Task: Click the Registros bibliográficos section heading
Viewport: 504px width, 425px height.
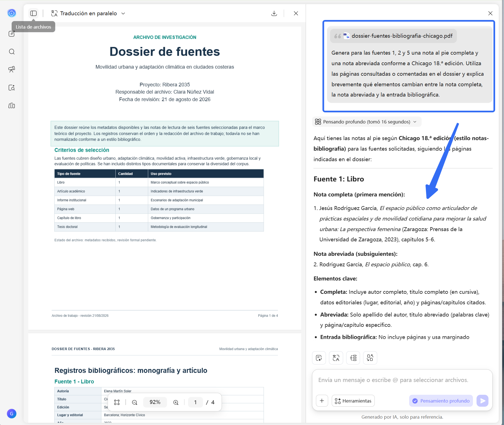Action: click(x=131, y=370)
